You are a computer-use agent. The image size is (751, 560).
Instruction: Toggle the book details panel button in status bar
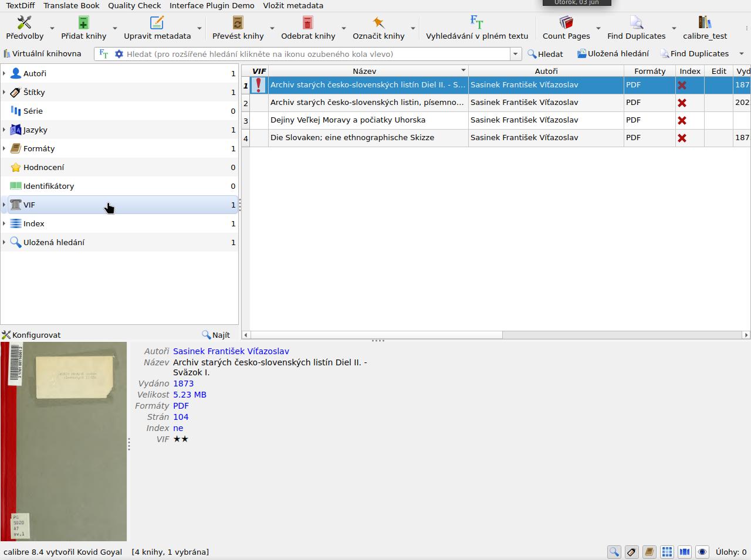(649, 552)
